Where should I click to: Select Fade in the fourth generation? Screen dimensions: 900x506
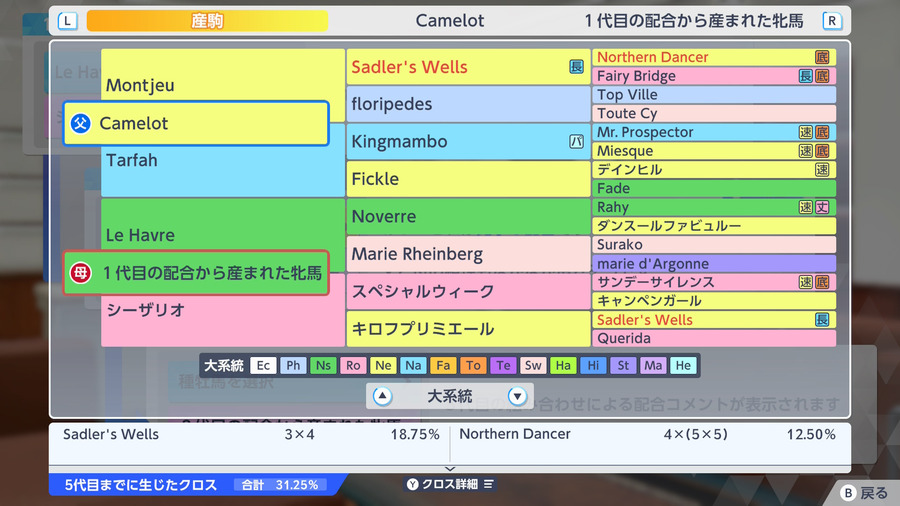click(x=714, y=188)
